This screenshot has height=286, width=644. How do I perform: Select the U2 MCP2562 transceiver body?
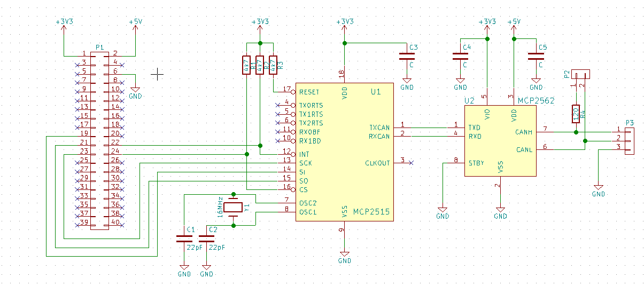click(x=500, y=140)
